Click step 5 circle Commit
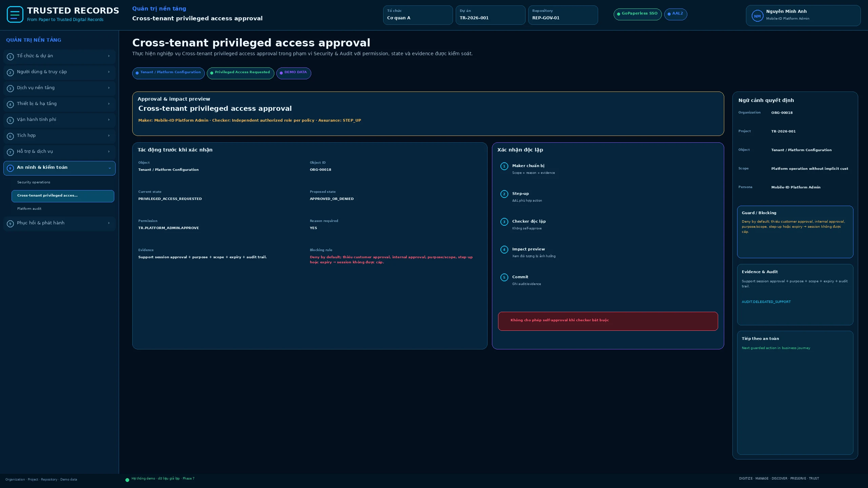868x488 pixels. tap(504, 277)
